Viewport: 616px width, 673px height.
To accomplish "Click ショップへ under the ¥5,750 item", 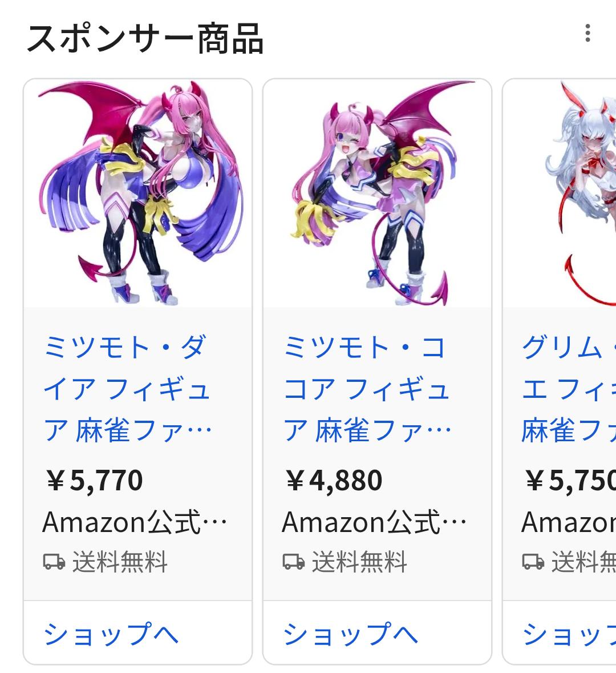I will 569,634.
